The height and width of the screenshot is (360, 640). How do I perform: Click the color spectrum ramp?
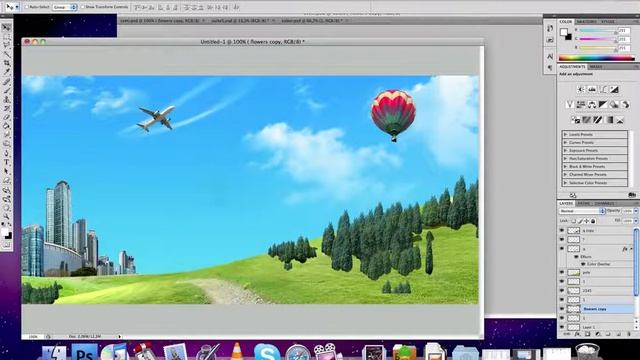click(x=596, y=58)
